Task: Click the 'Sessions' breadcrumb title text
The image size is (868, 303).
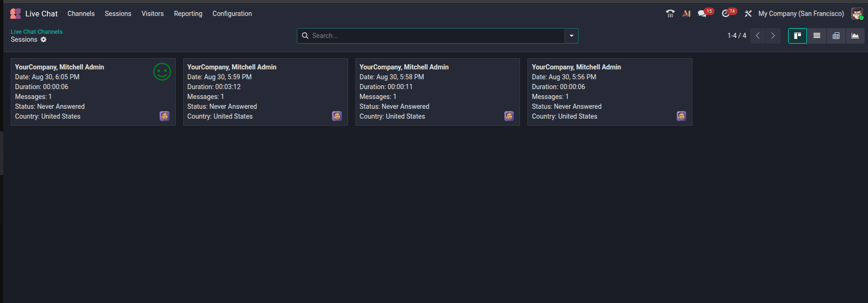Action: pyautogui.click(x=24, y=39)
